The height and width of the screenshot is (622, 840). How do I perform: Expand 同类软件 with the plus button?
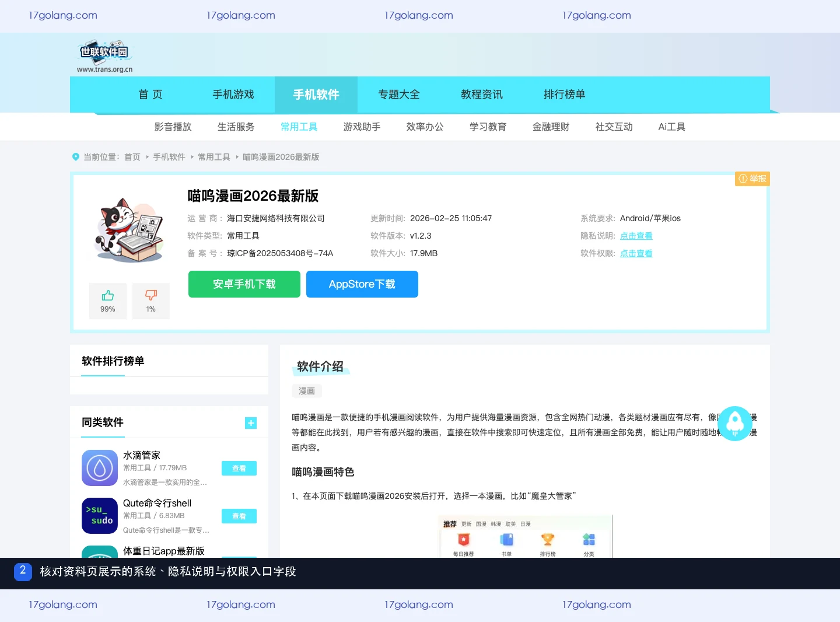251,423
